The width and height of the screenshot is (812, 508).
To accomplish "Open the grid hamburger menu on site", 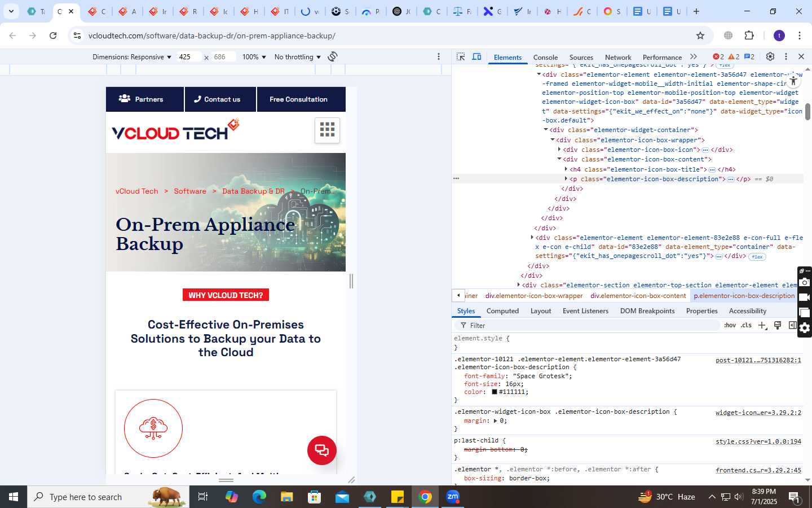I will (x=327, y=130).
